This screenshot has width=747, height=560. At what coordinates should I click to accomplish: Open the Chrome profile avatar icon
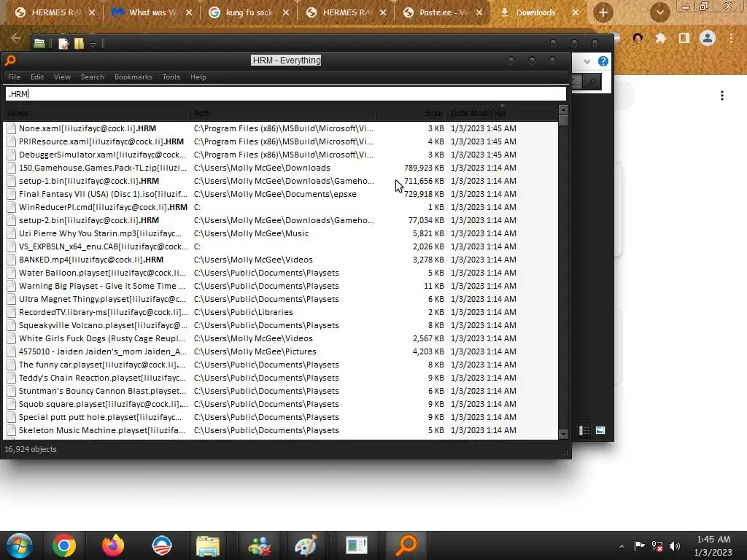click(x=708, y=38)
